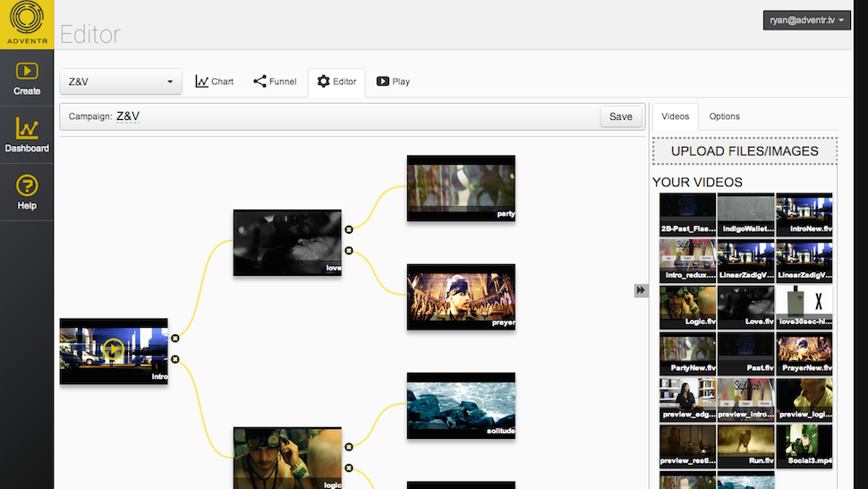Pick the Past.flv video
The image size is (868, 489).
click(x=745, y=354)
